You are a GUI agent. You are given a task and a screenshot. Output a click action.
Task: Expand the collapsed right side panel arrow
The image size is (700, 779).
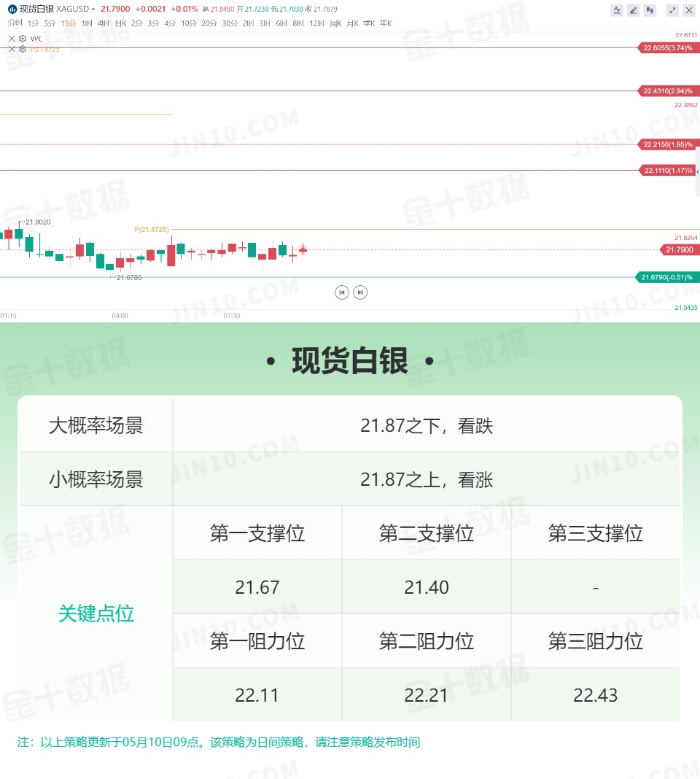[x=698, y=171]
